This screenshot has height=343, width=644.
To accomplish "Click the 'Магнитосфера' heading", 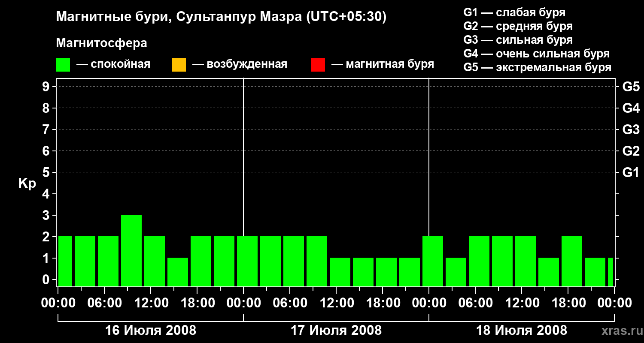I will pos(101,43).
